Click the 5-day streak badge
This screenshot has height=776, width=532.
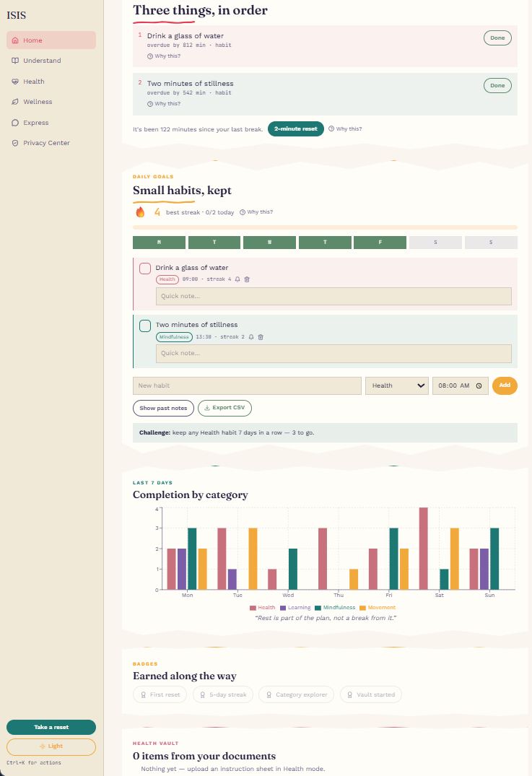[x=223, y=694]
